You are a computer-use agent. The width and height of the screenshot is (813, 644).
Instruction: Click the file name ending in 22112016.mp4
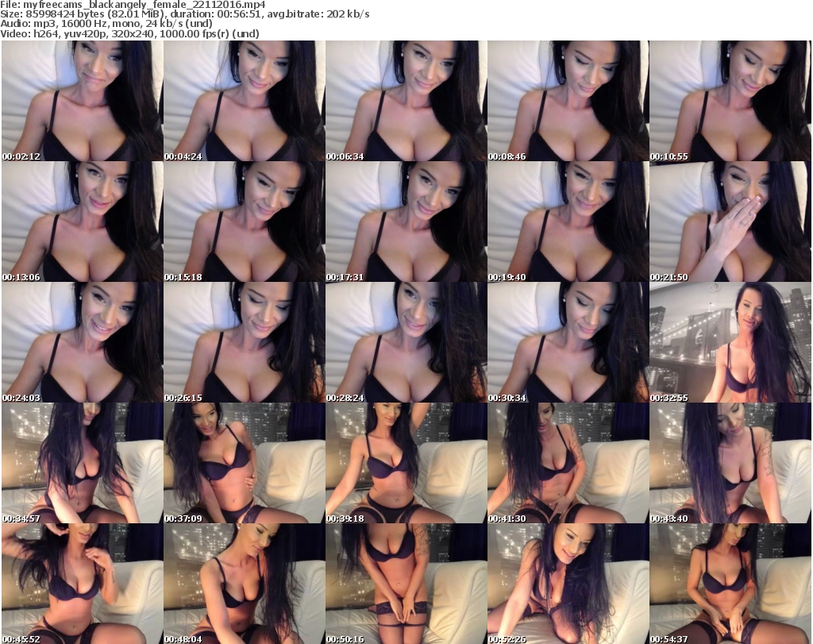pyautogui.click(x=144, y=5)
